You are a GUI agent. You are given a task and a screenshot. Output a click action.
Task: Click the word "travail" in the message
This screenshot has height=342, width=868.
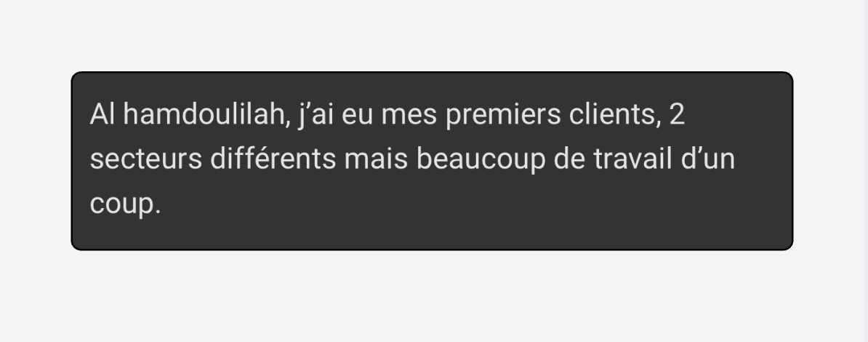(632, 159)
